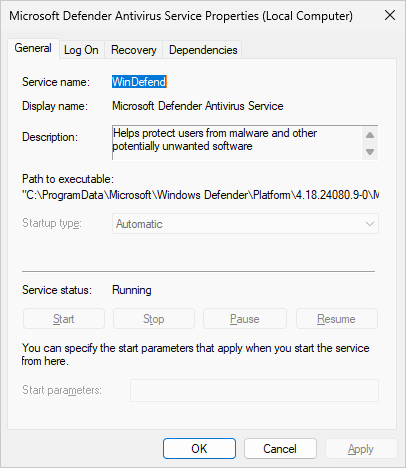Screen dimensions: 406x468
Task: Click the Stop service button
Action: (154, 319)
